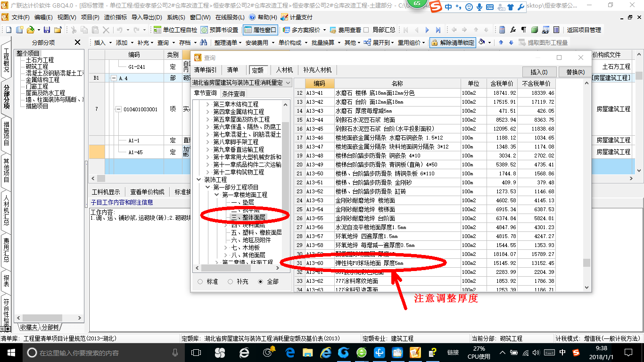Open the fill color dropdown arrow
The height and width of the screenshot is (362, 644).
point(489,42)
